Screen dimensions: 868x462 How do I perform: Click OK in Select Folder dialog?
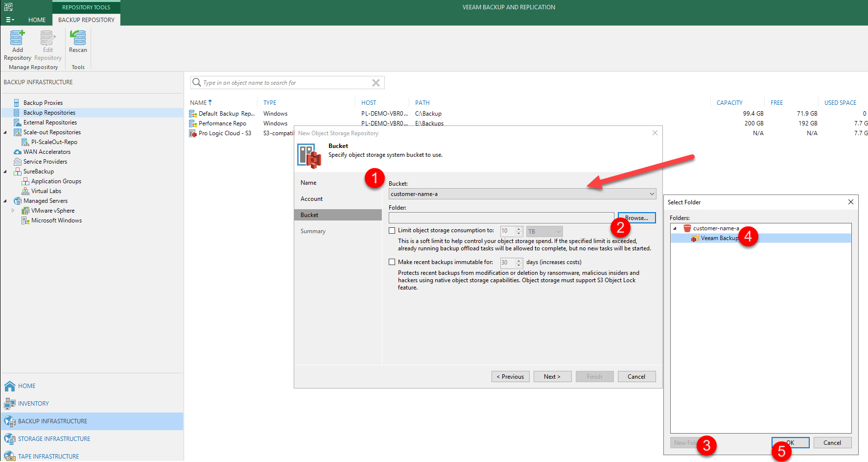(790, 443)
